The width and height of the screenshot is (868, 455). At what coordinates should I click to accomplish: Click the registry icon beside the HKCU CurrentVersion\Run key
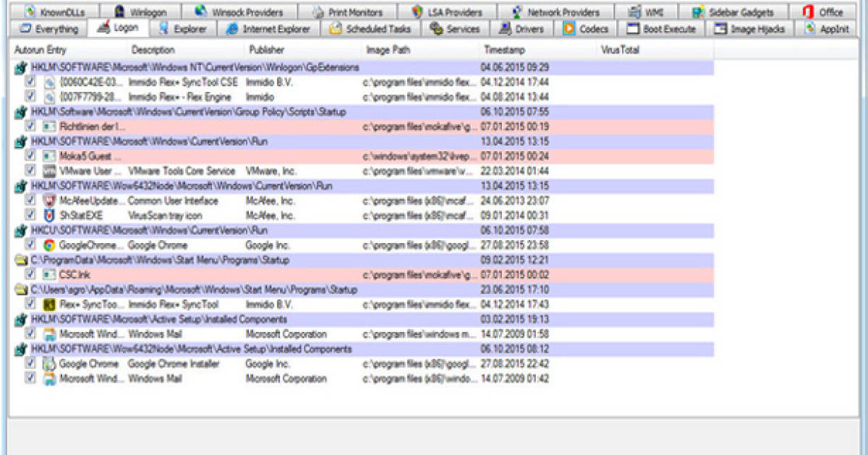point(22,231)
